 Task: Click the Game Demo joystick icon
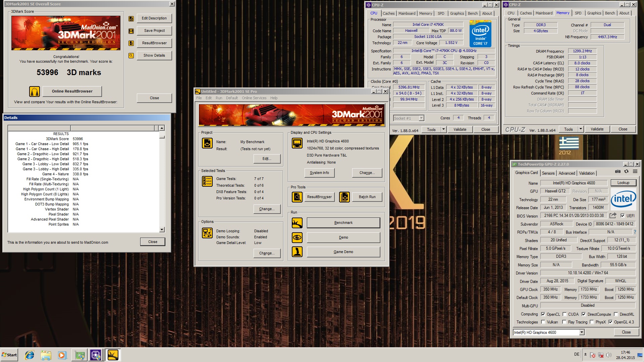click(x=297, y=252)
